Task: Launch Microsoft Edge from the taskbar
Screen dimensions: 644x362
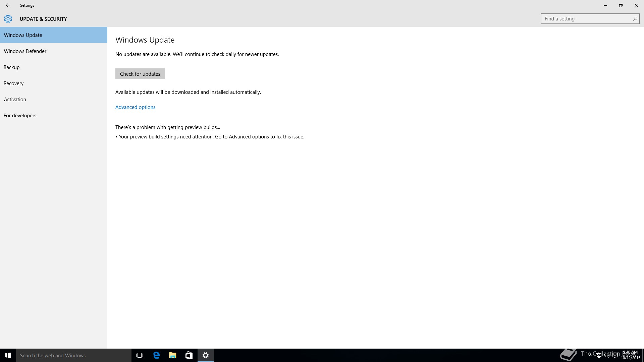Action: pyautogui.click(x=156, y=355)
